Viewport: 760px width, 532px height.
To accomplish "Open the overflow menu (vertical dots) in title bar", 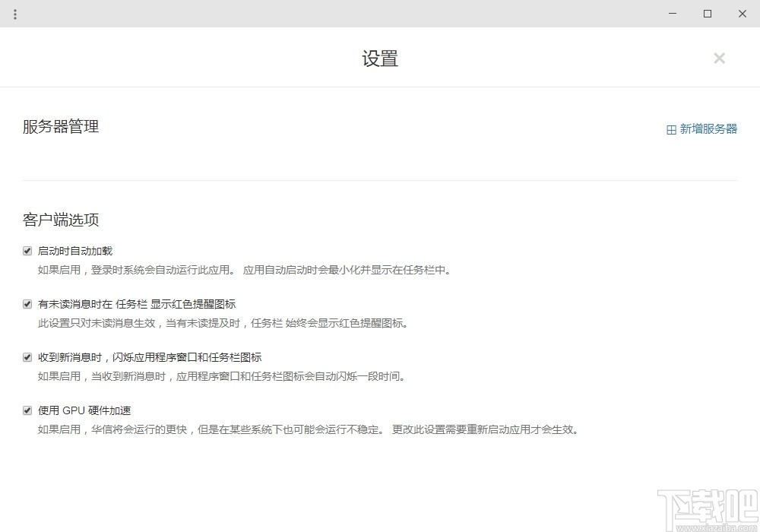I will pyautogui.click(x=15, y=13).
